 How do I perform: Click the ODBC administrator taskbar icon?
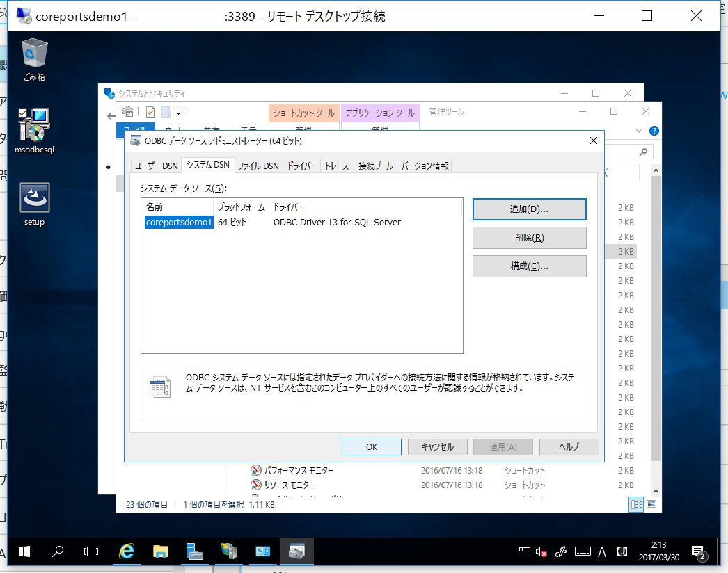pyautogui.click(x=296, y=551)
